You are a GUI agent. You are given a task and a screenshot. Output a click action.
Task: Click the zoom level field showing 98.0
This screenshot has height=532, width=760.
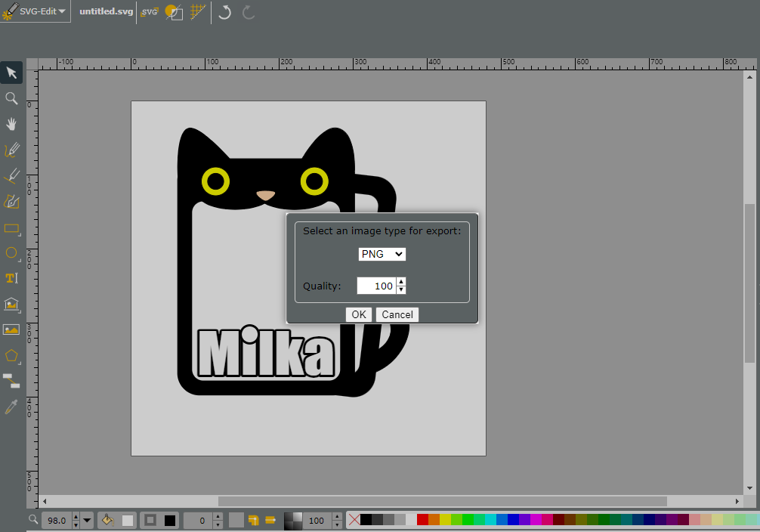tap(57, 521)
